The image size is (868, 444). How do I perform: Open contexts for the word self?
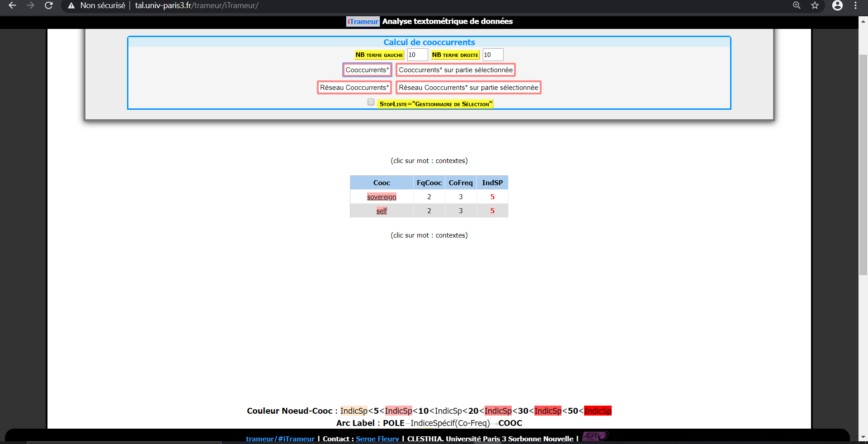382,211
